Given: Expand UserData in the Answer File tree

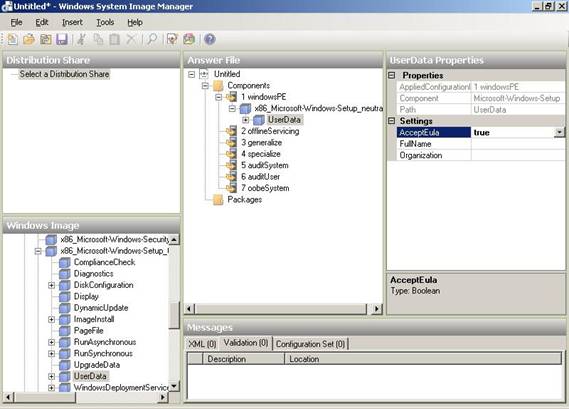Looking at the screenshot, I should (x=246, y=120).
